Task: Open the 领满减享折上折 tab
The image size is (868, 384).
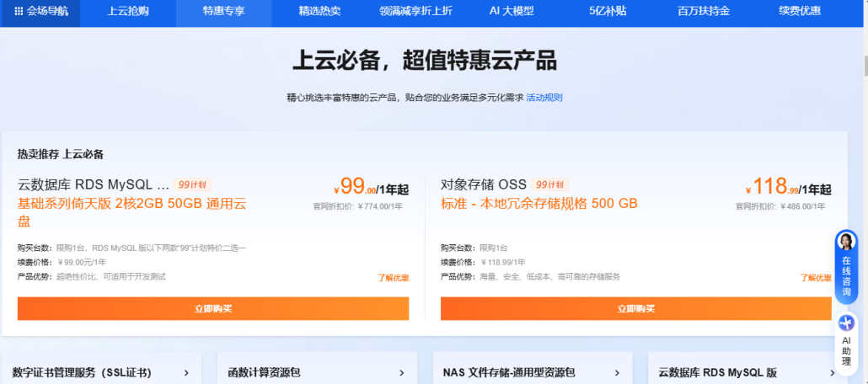Action: click(415, 11)
